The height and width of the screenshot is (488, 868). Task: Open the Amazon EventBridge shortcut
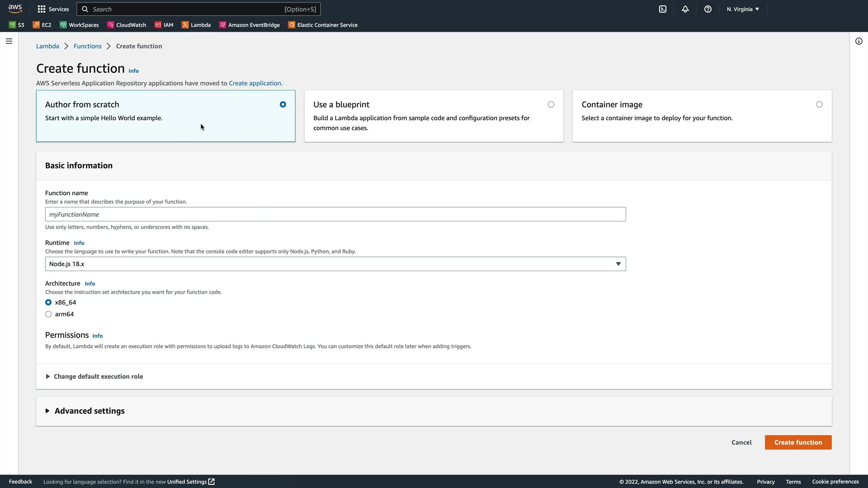click(x=250, y=25)
